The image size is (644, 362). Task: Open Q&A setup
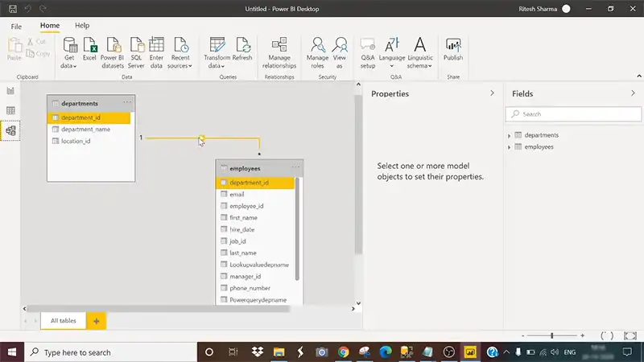click(x=368, y=52)
